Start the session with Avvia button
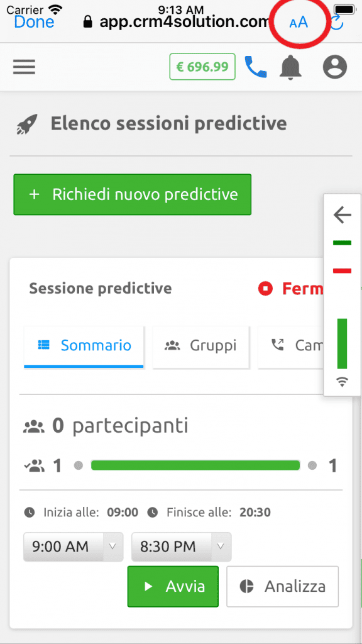 (x=173, y=586)
